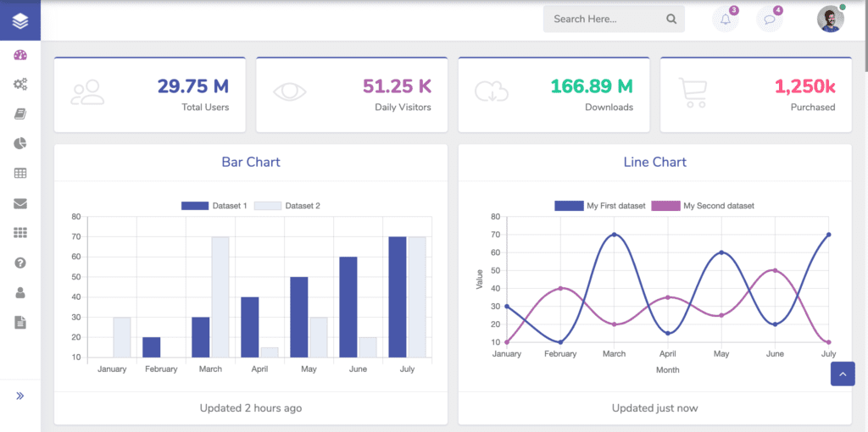
Task: Click the February point on purple line
Action: 560,288
